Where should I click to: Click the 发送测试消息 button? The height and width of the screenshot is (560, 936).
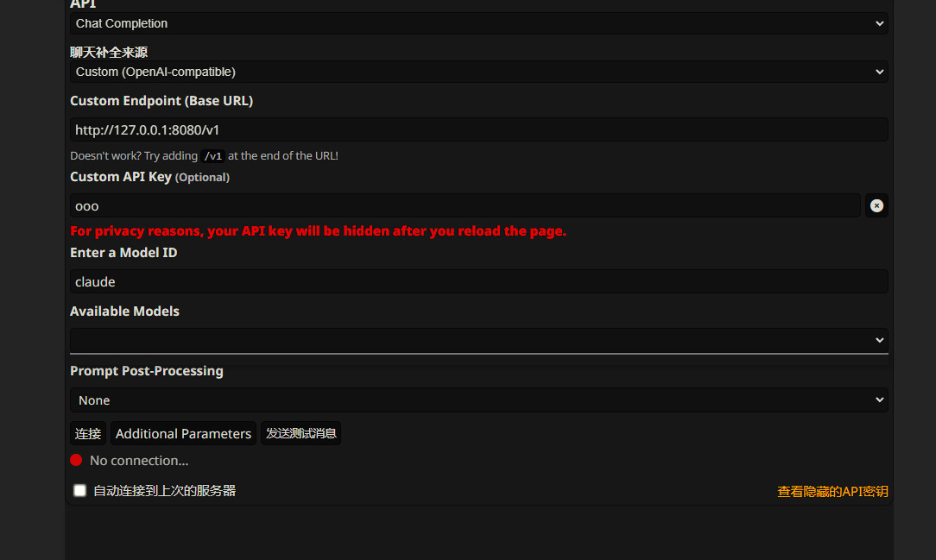[x=301, y=433]
